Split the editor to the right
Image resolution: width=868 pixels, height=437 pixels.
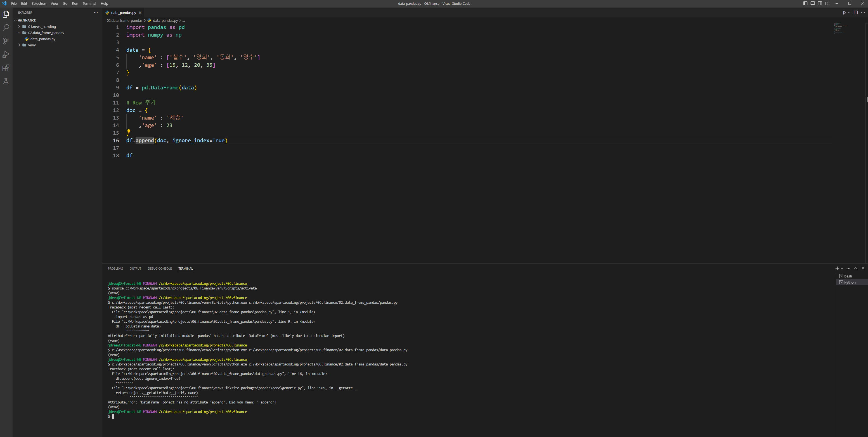[855, 13]
